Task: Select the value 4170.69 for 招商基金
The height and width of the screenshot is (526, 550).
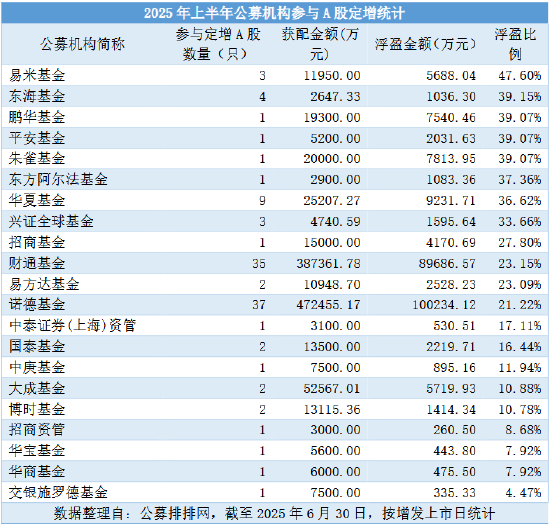Action: point(451,243)
